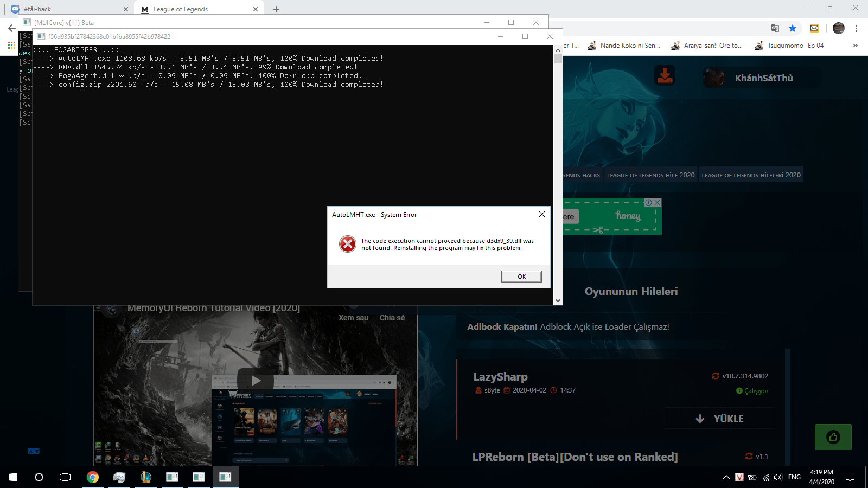Open the mail extension icon

point(814,28)
